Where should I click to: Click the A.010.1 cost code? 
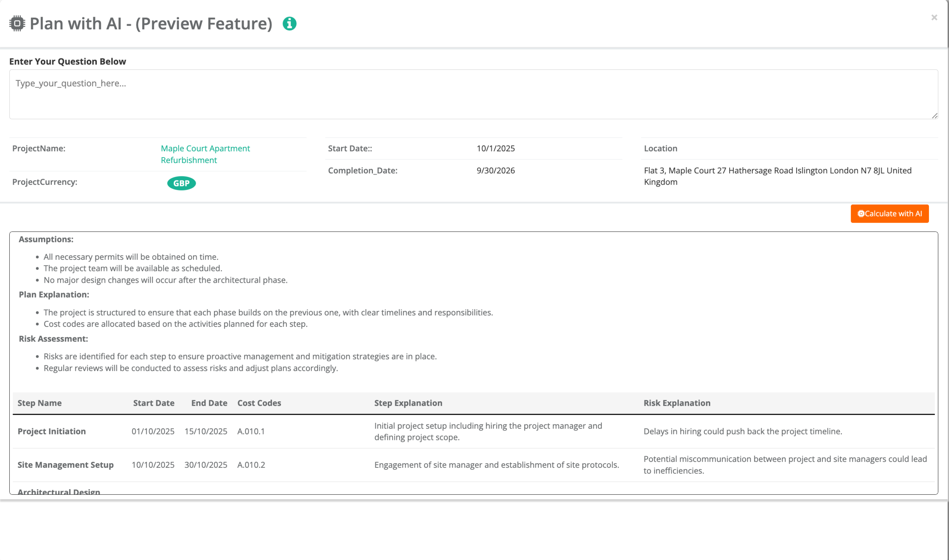pyautogui.click(x=251, y=431)
